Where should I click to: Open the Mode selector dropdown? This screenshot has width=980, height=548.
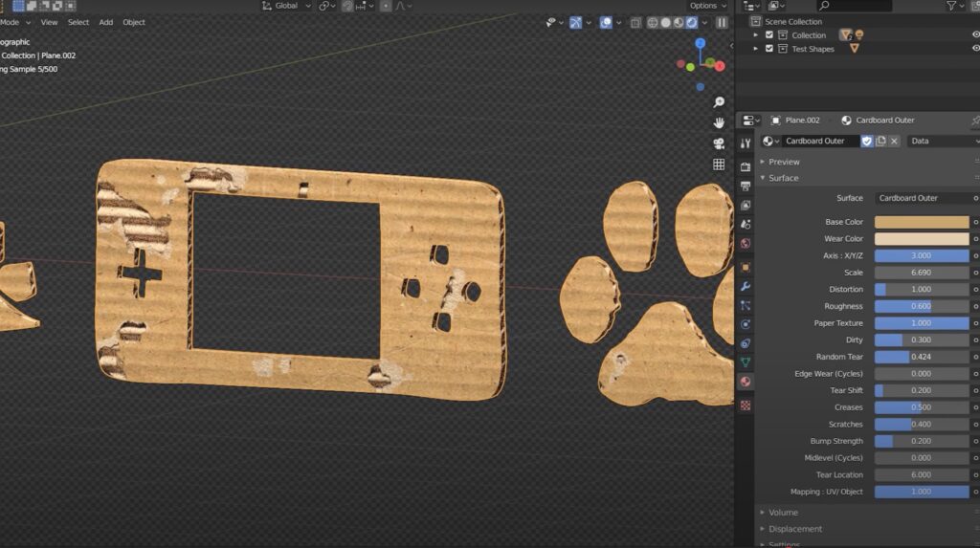(15, 23)
